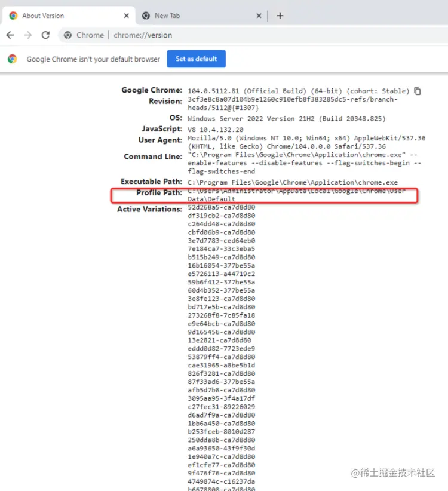
Task: Select the Executable Path chrome.exe value
Action: 293,182
